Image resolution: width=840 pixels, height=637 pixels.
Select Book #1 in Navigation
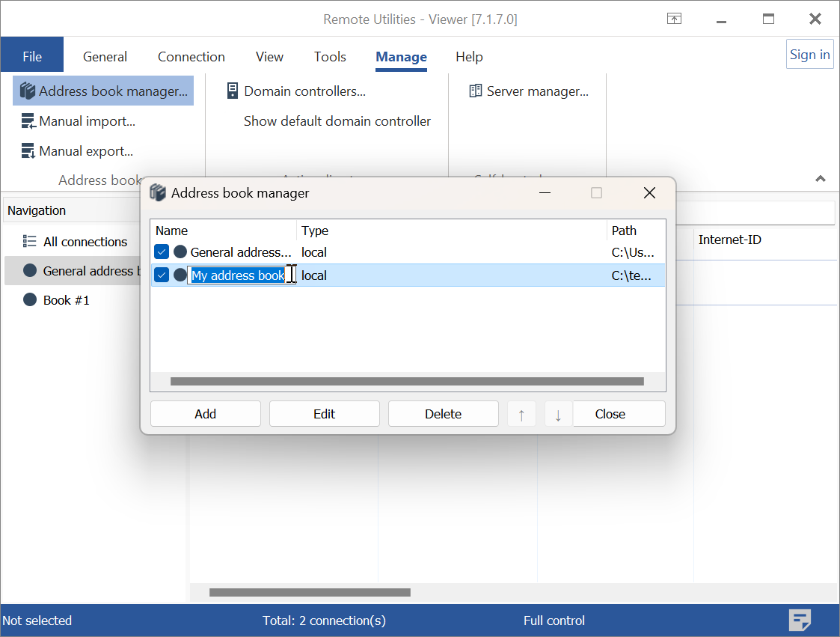pyautogui.click(x=66, y=300)
